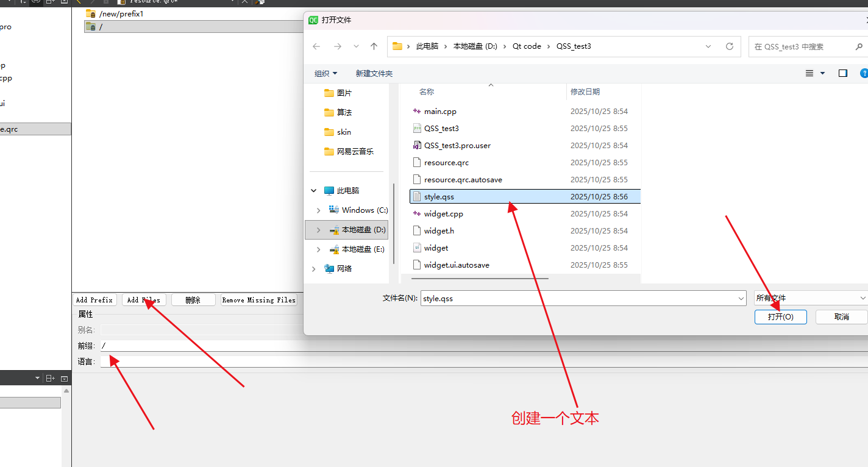Select the Windows (C:) drive icon
Image resolution: width=868 pixels, height=467 pixels.
click(334, 210)
